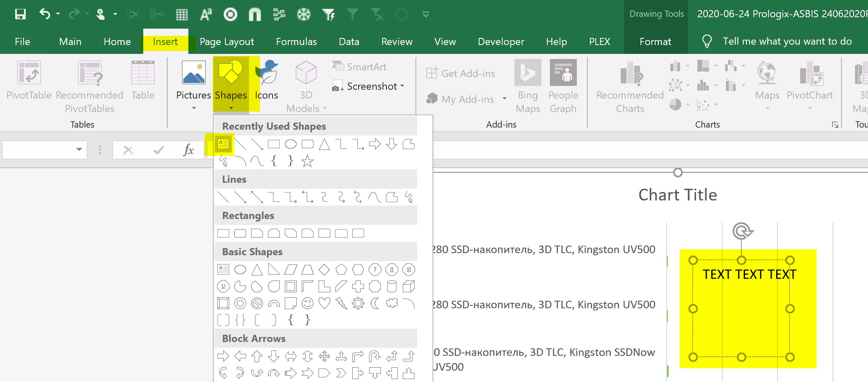Click the Chart Title text
This screenshot has height=382, width=868.
pyautogui.click(x=678, y=195)
